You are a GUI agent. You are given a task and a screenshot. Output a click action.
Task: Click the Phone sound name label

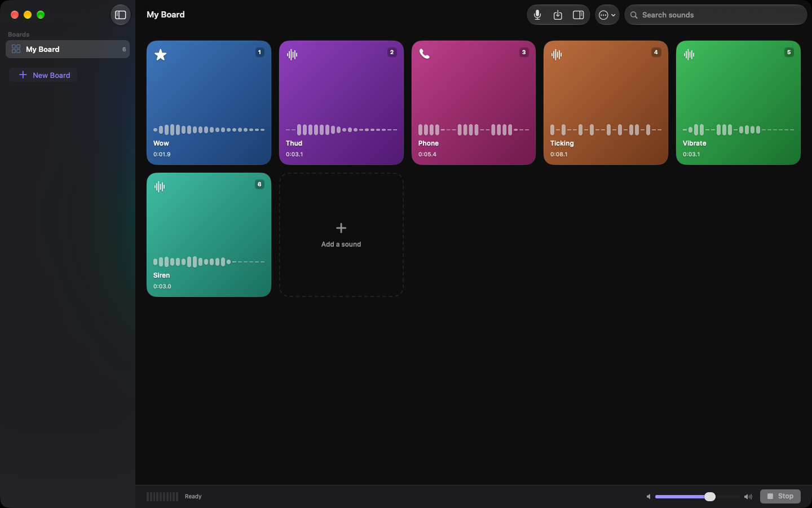pyautogui.click(x=429, y=143)
